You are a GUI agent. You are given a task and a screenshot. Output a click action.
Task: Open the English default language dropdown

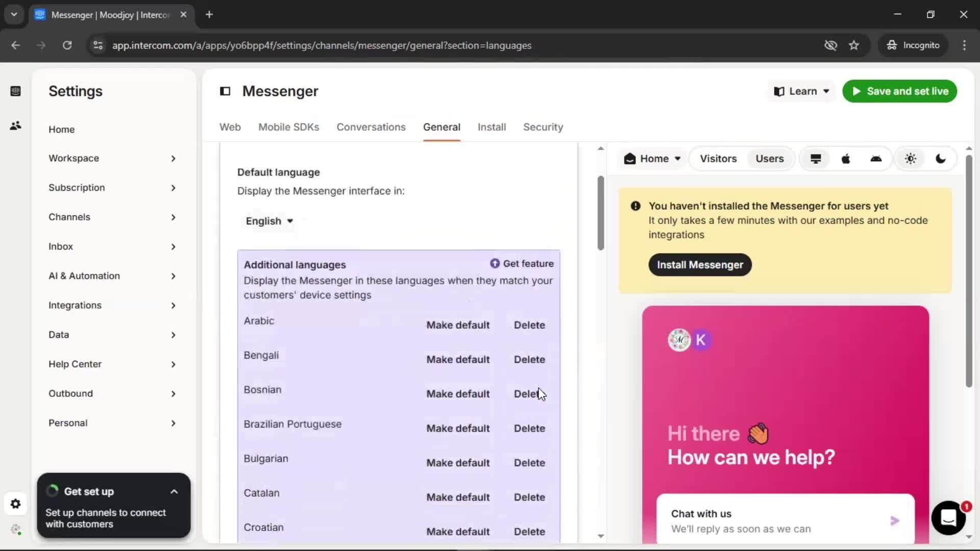tap(269, 221)
